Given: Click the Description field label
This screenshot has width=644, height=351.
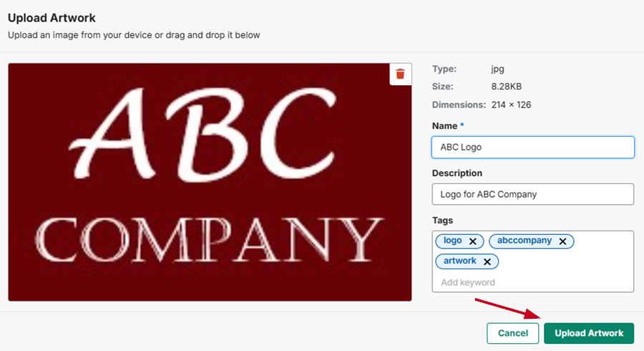Looking at the screenshot, I should click(x=457, y=173).
